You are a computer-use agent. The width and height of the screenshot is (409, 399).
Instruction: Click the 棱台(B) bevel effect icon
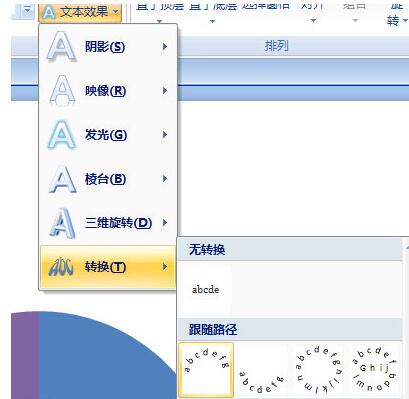(x=62, y=179)
